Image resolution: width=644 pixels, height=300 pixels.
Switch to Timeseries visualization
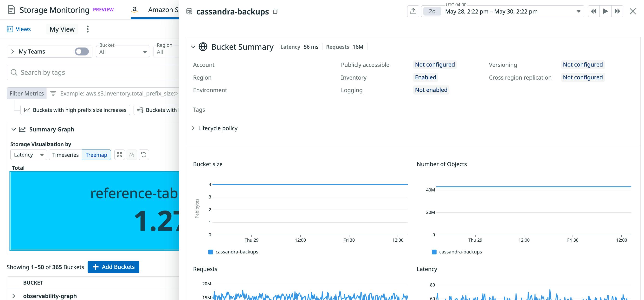(65, 155)
